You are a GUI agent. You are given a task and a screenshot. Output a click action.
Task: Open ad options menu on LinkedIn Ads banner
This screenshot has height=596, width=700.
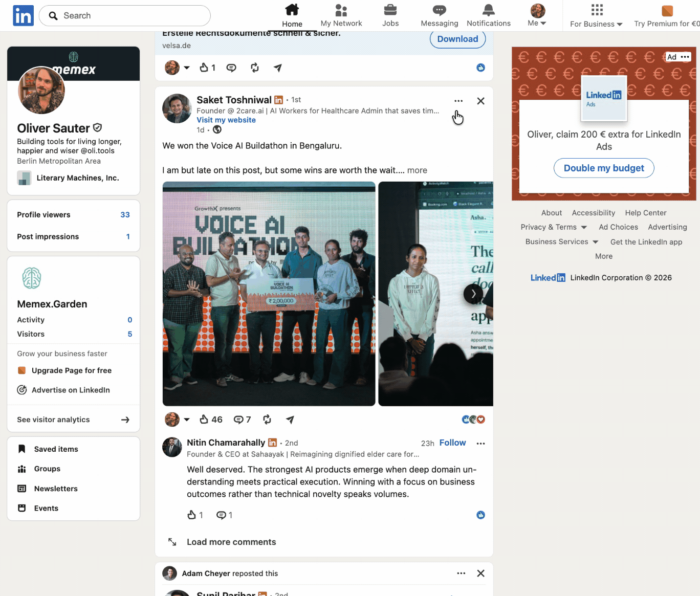(685, 57)
